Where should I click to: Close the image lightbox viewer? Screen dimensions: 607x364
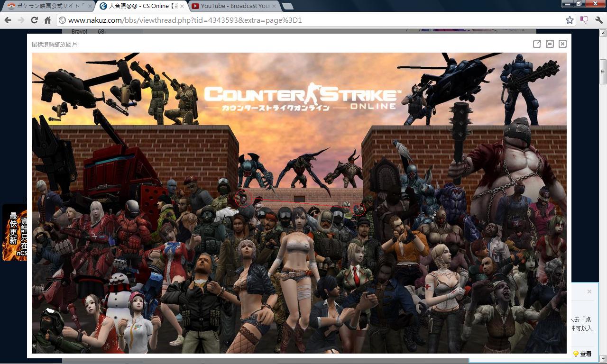[562, 44]
